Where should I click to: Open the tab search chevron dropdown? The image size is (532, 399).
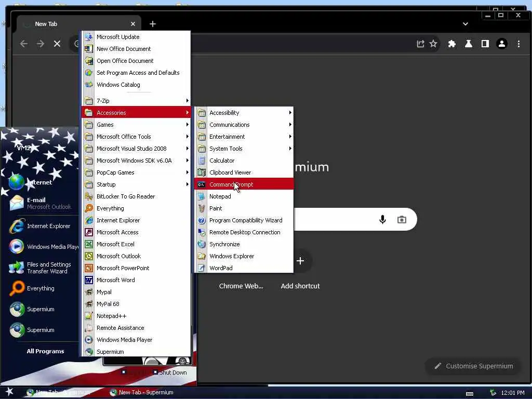[x=465, y=24]
